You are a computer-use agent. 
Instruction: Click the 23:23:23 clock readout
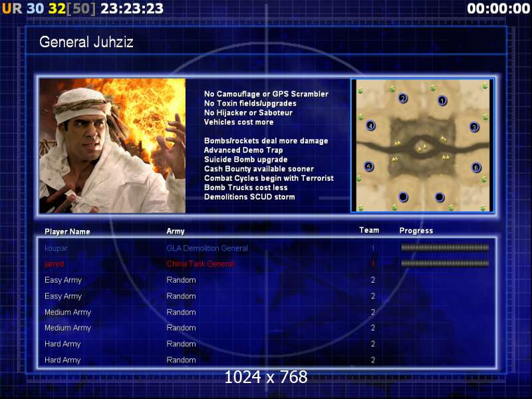(132, 9)
